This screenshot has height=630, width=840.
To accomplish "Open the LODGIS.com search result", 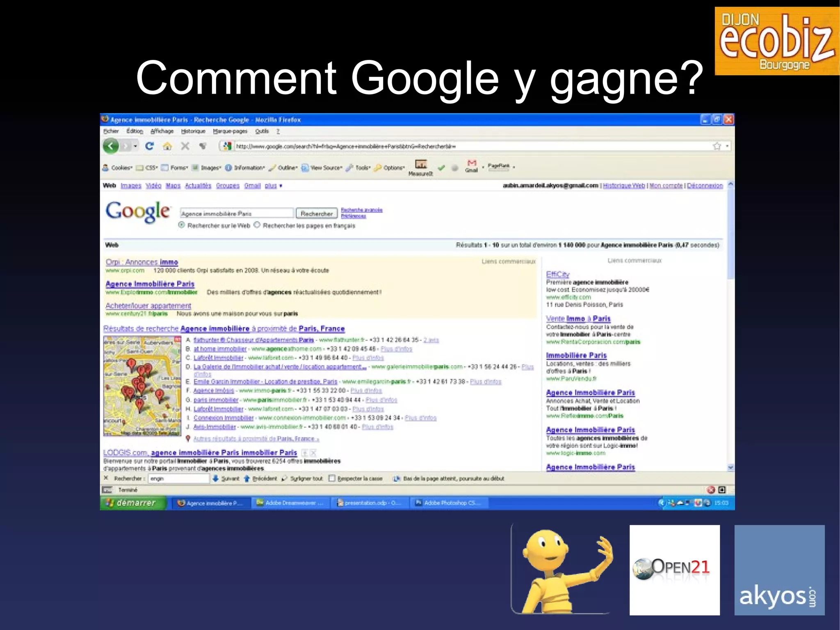I will click(x=200, y=452).
